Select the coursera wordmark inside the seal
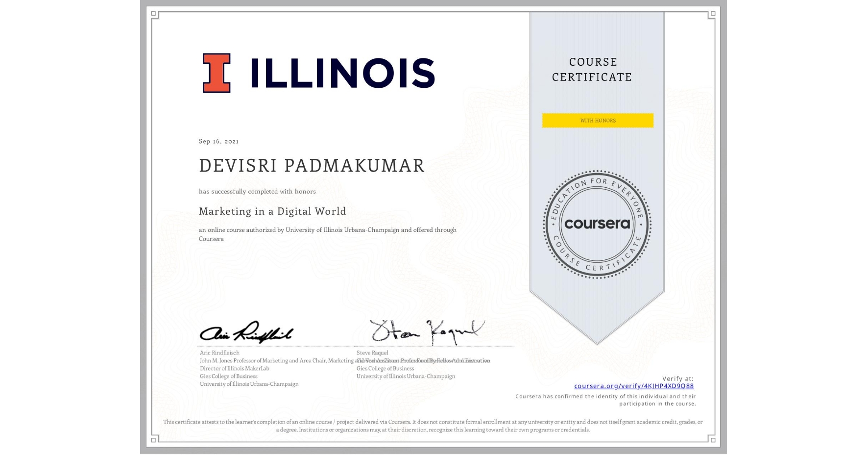 597,224
